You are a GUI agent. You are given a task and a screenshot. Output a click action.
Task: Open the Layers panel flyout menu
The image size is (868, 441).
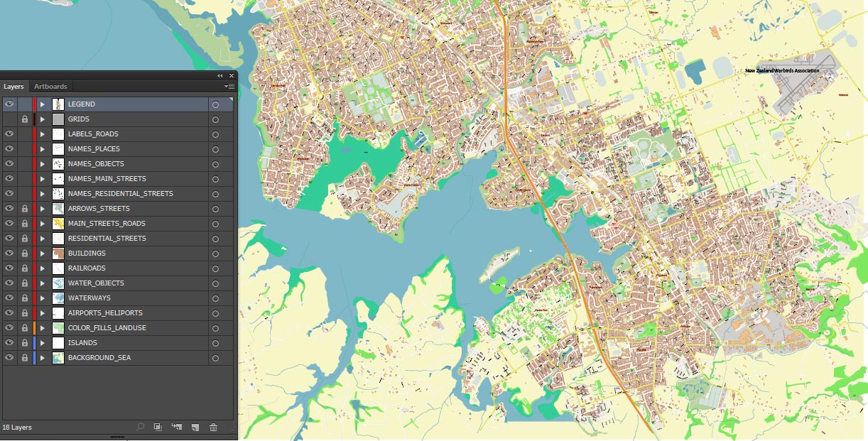point(229,87)
